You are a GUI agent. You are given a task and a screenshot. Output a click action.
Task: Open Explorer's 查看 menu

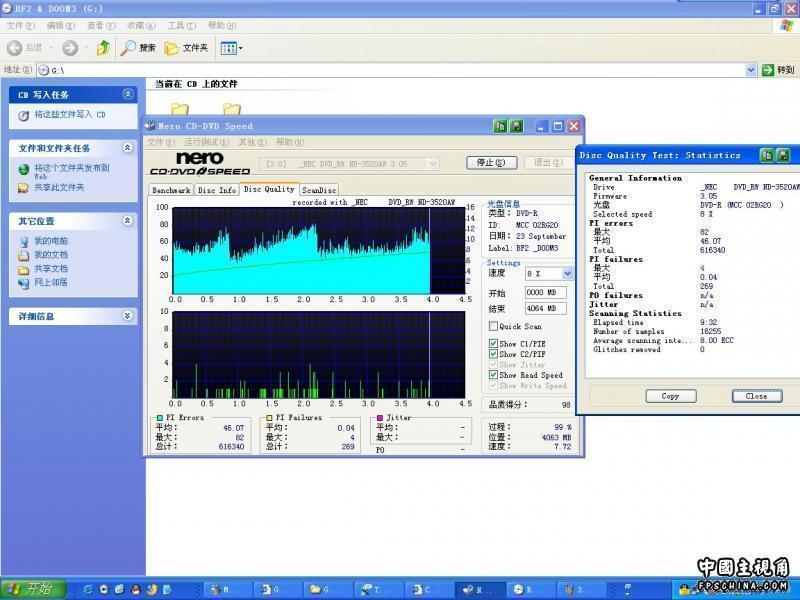click(x=101, y=26)
